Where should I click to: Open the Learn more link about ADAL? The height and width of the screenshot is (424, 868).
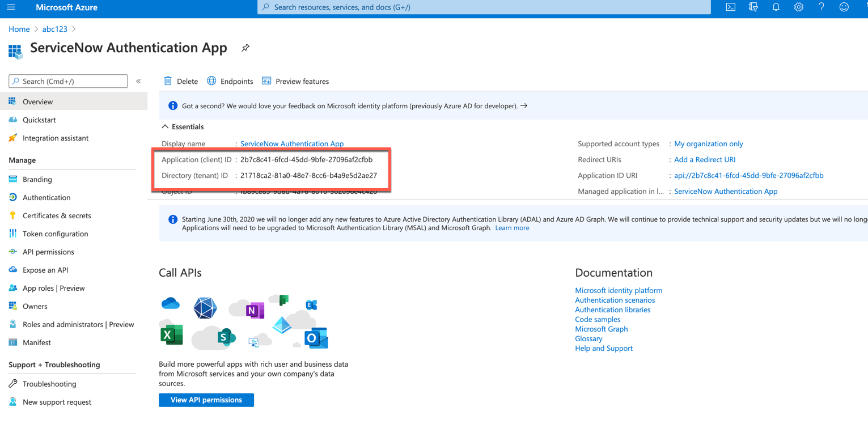pos(512,228)
